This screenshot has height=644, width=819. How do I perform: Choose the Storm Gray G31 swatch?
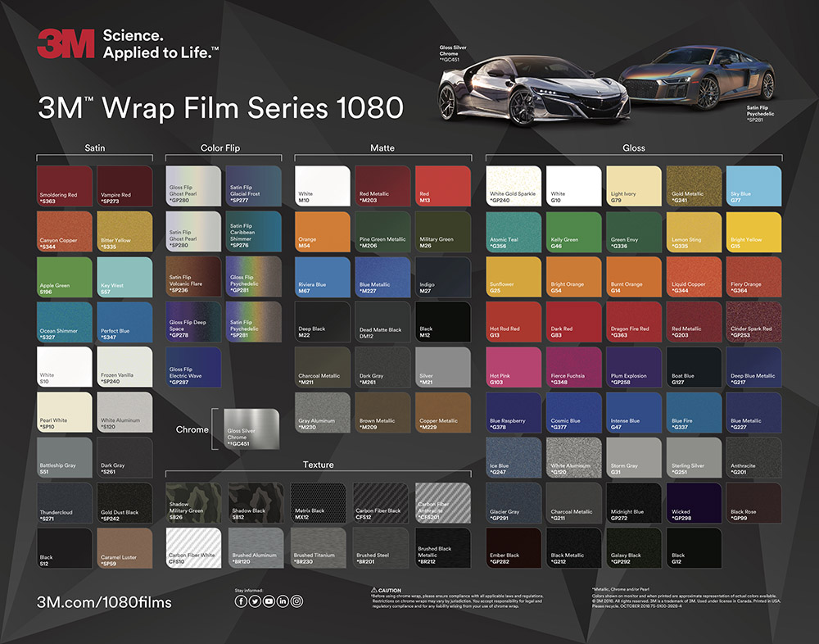[634, 457]
